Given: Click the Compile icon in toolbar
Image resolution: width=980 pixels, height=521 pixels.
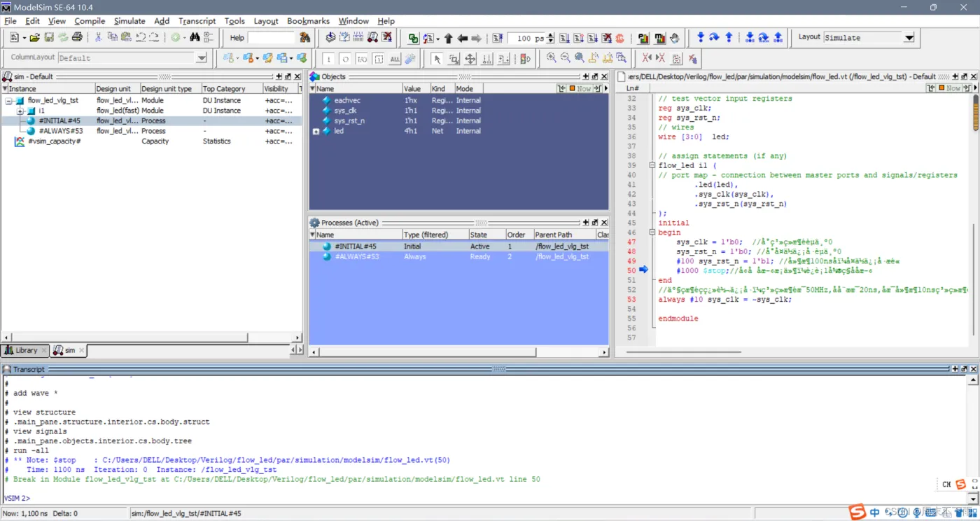Looking at the screenshot, I should tap(330, 38).
